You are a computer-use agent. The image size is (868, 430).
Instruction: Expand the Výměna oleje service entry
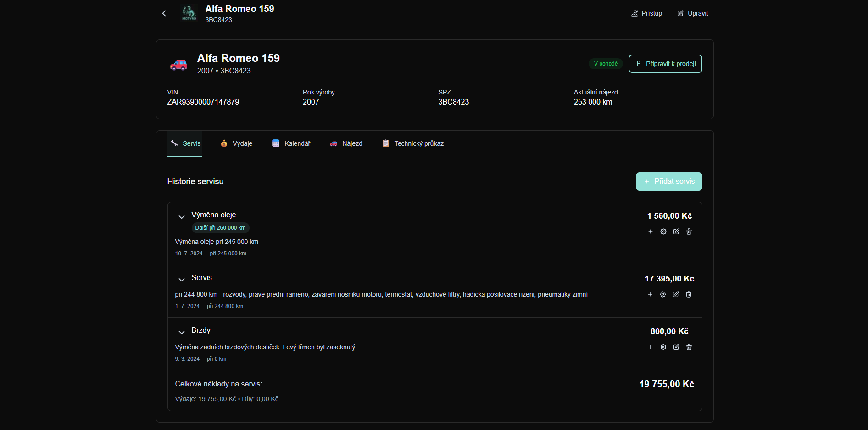coord(182,216)
